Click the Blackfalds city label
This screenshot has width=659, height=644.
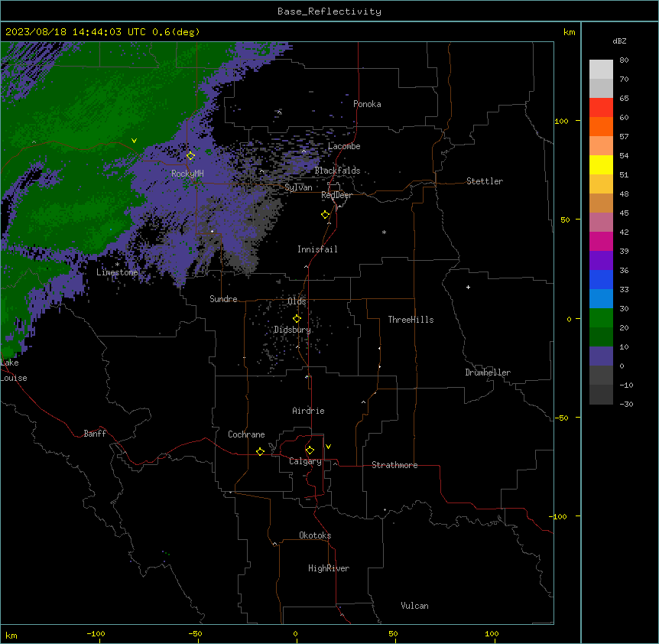[x=337, y=171]
